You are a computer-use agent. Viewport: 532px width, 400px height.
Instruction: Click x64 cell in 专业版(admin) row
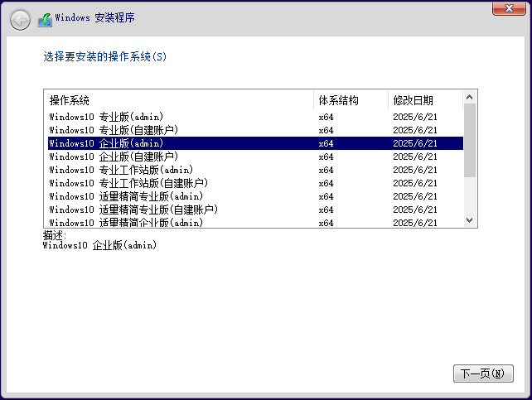326,118
